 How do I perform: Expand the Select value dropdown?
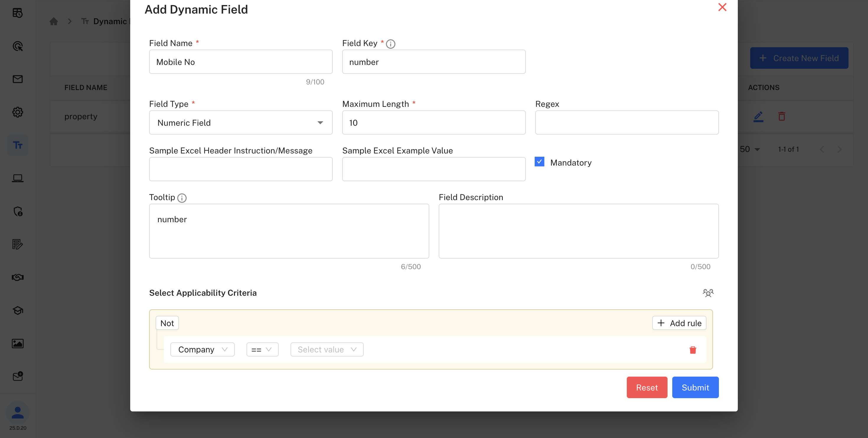point(326,349)
